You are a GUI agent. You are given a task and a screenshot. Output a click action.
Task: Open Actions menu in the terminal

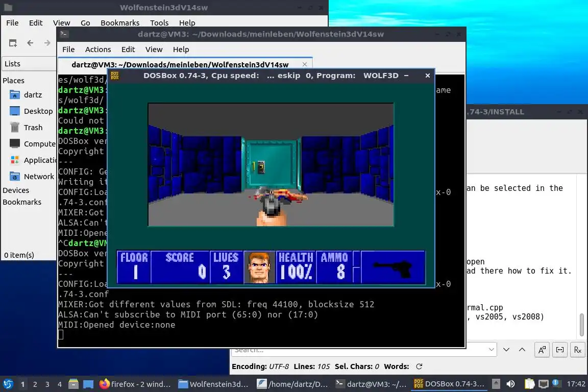click(98, 50)
